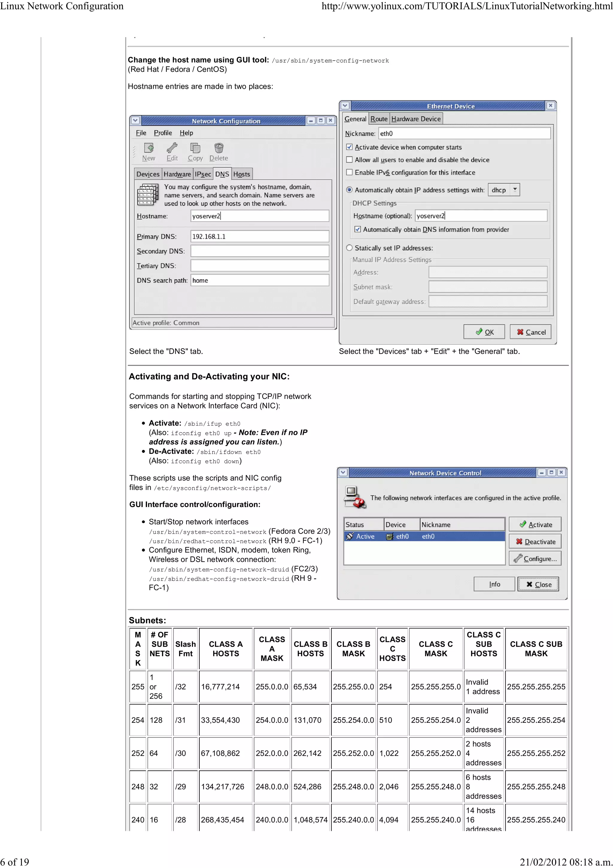Click the Hostname field containing yoserver2
Viewport: 613px width, 868px height.
coord(260,216)
